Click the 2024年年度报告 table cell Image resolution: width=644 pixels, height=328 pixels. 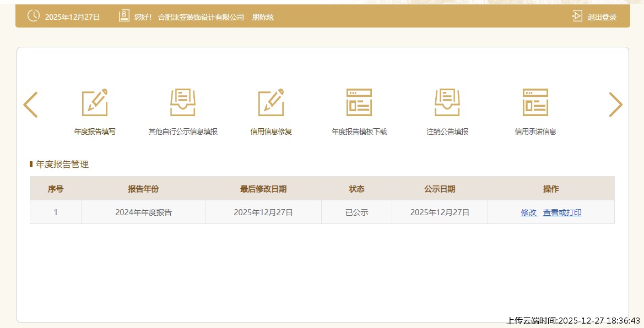coord(143,212)
